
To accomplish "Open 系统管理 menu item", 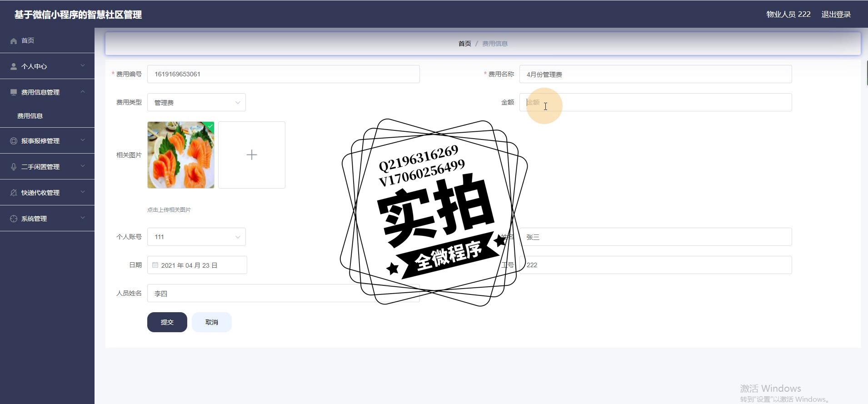I will (47, 219).
